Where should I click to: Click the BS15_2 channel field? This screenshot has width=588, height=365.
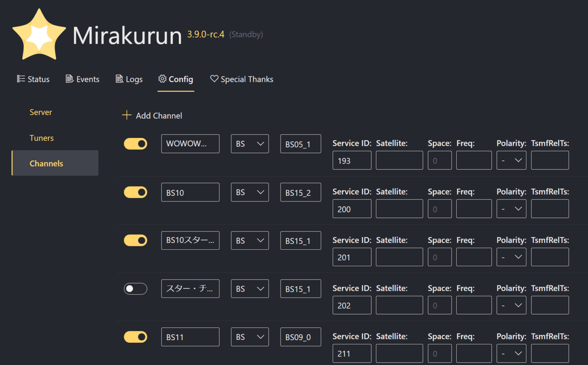tap(301, 192)
